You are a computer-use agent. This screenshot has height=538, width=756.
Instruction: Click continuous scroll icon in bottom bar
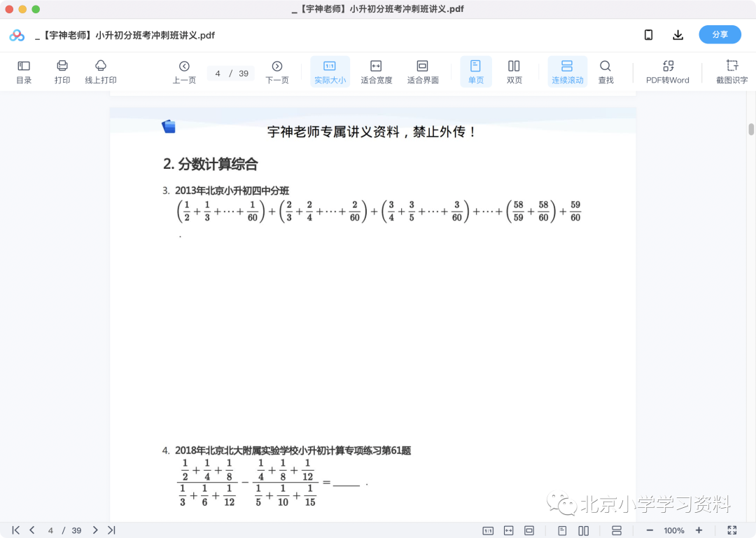[x=616, y=531]
